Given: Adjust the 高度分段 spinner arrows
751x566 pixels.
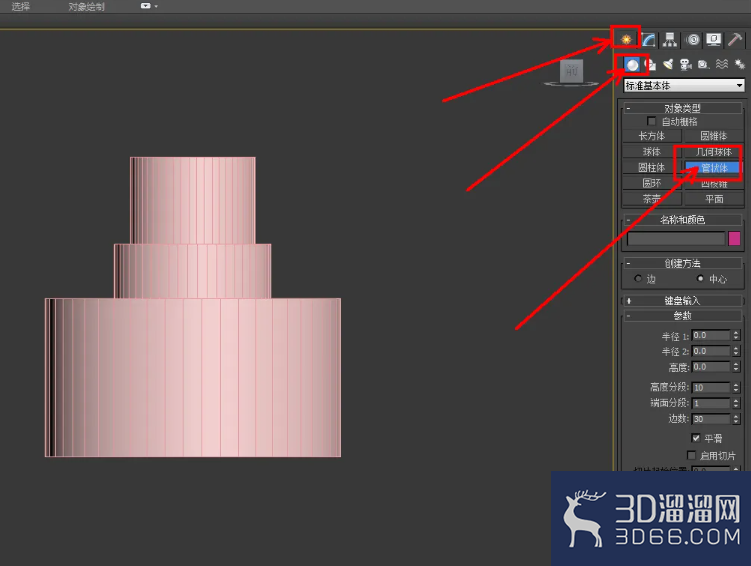Looking at the screenshot, I should [736, 387].
